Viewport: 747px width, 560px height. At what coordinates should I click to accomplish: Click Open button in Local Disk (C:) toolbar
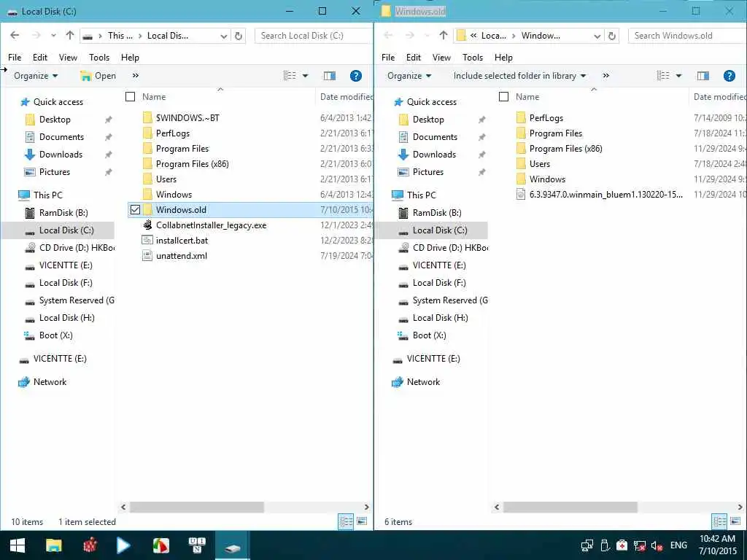coord(98,76)
